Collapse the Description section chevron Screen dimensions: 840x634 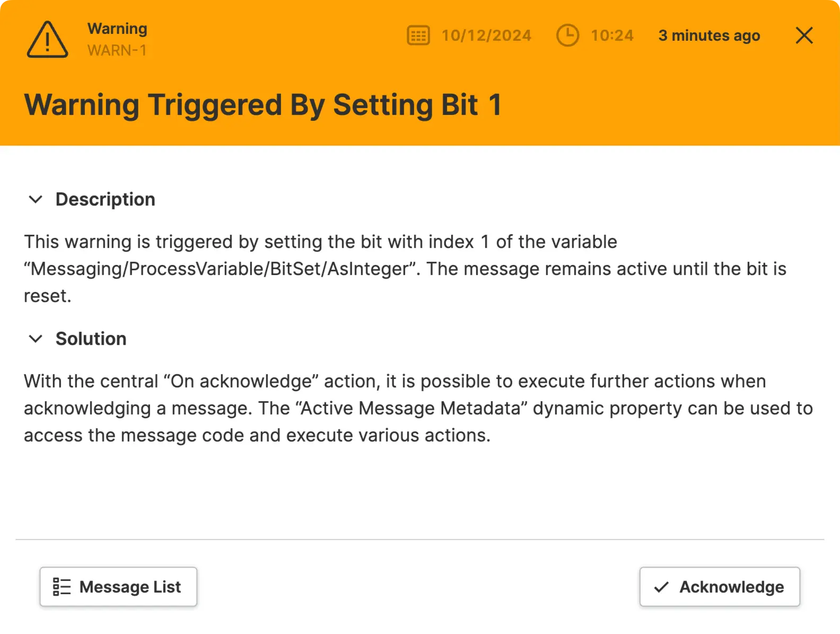pos(36,199)
